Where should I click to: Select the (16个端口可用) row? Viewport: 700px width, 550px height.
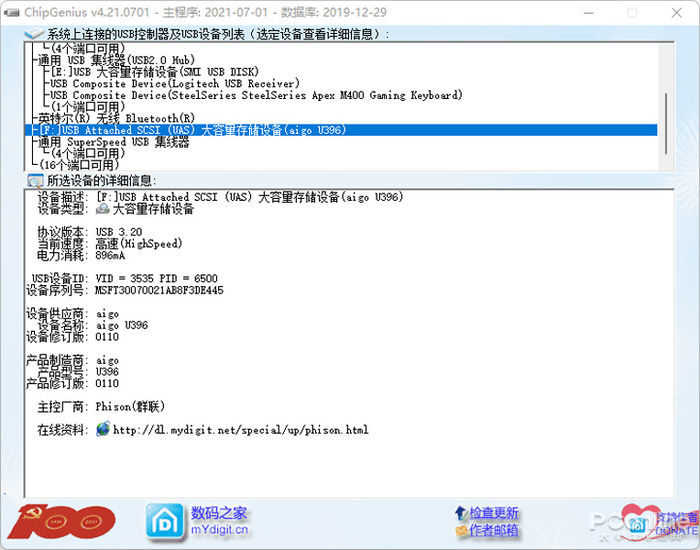pos(79,165)
